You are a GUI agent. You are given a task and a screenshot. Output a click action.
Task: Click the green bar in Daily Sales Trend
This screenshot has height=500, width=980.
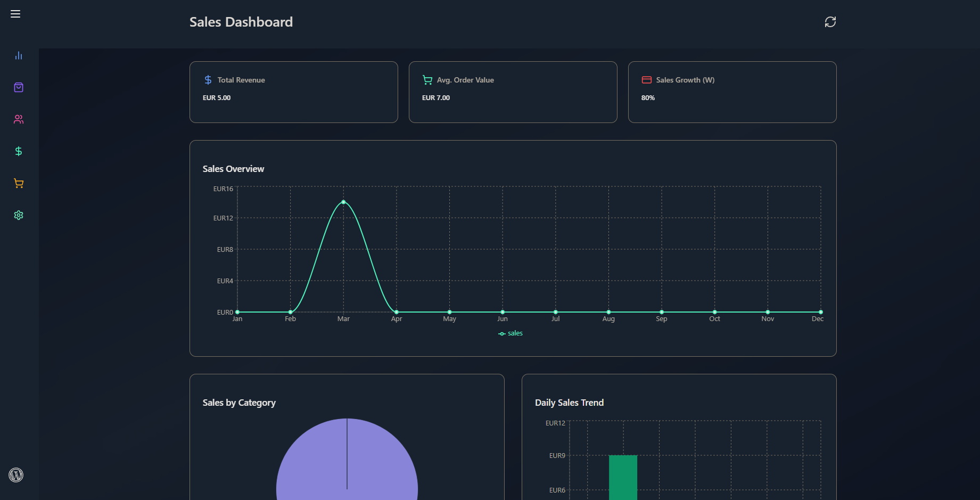point(623,478)
